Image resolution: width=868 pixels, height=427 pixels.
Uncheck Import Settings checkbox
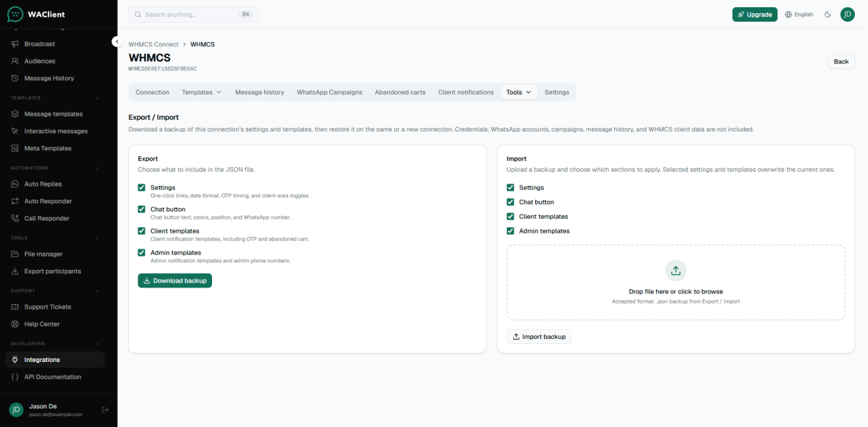click(x=511, y=188)
